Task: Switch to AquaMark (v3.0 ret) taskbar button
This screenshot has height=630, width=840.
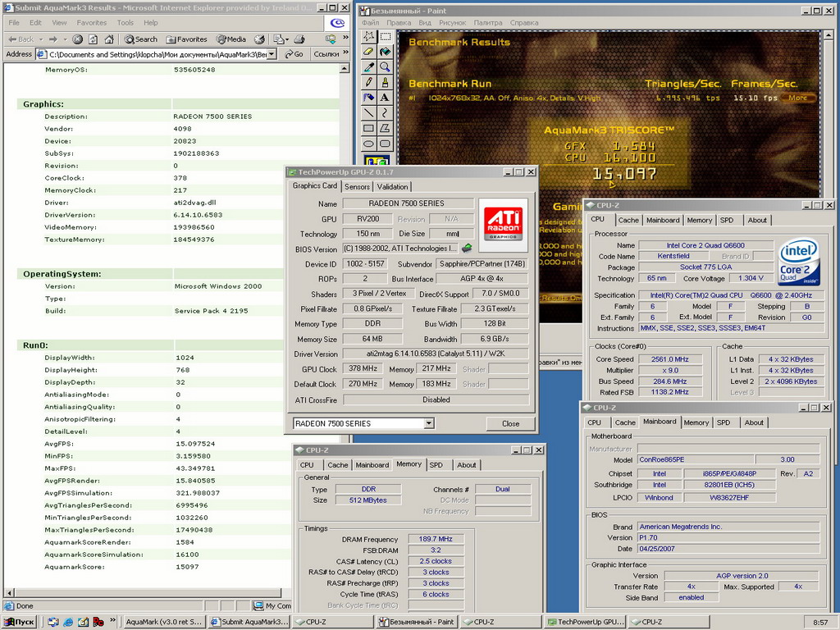Action: point(163,622)
